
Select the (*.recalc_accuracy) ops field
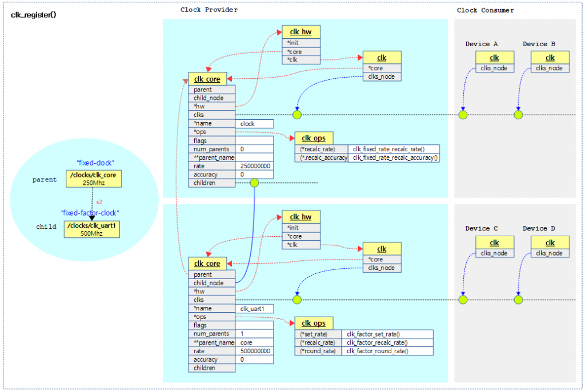point(321,157)
